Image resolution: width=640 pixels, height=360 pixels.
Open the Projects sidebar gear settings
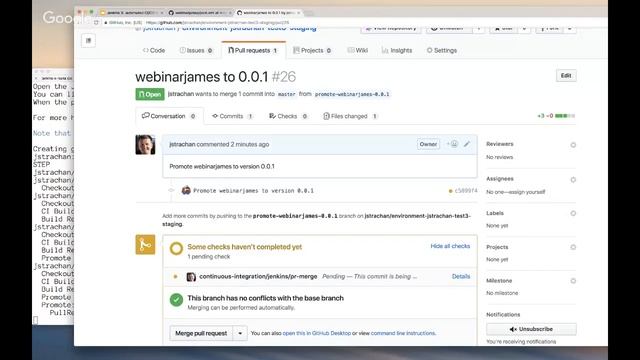click(x=573, y=247)
